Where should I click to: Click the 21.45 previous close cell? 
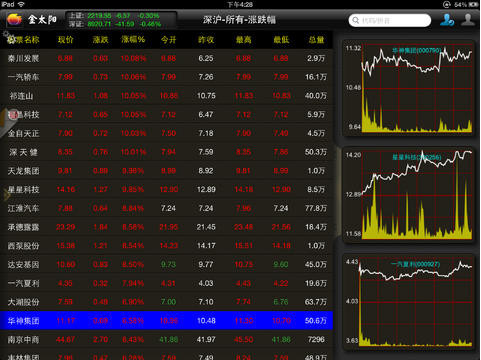(206, 227)
